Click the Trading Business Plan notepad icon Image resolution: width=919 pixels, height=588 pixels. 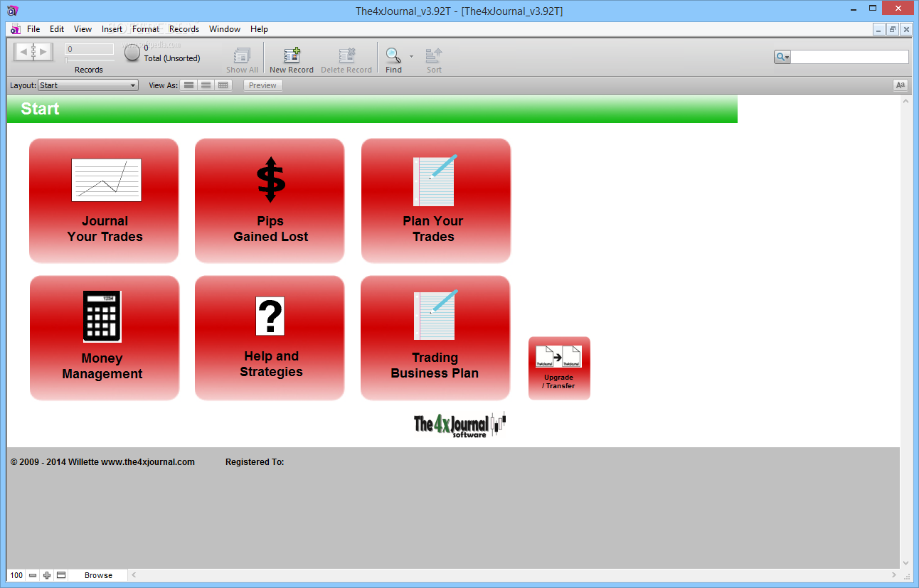(x=435, y=315)
